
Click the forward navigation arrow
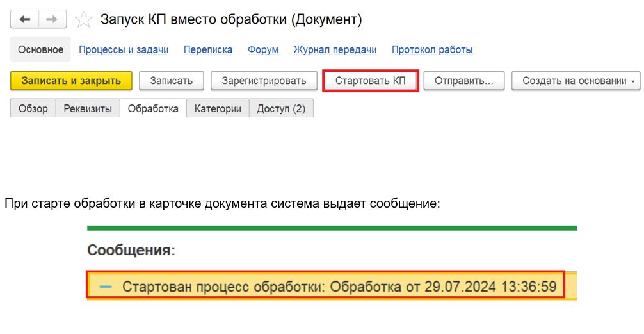tap(52, 19)
